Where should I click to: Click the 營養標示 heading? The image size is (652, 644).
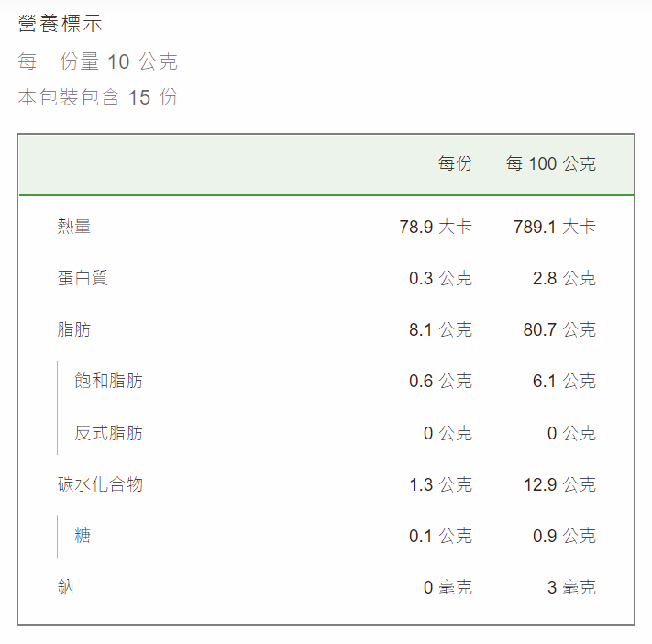(61, 23)
